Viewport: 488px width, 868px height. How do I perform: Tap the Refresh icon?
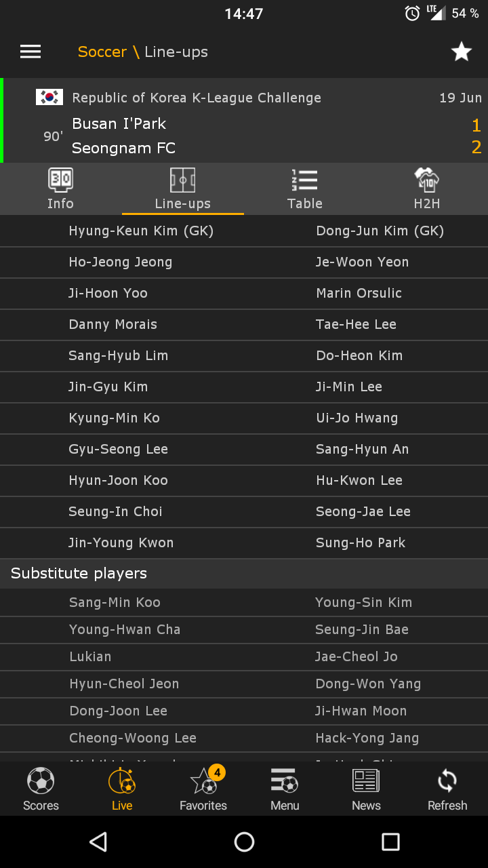(x=447, y=781)
